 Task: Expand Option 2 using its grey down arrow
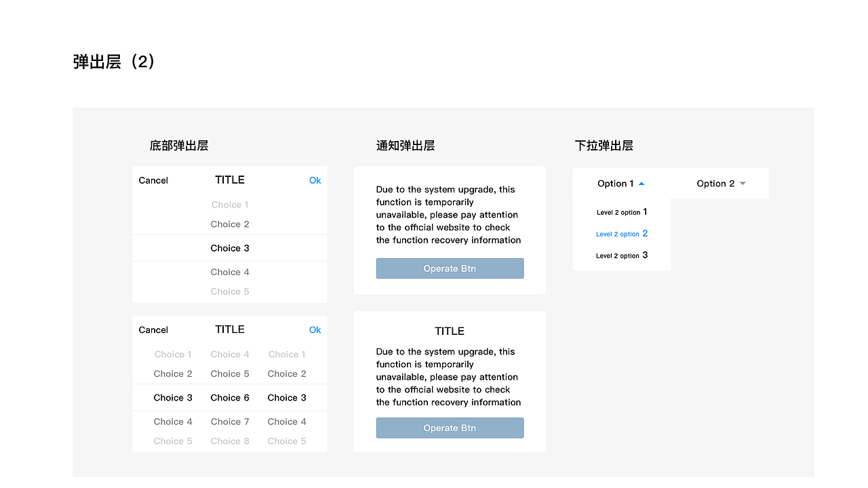click(743, 184)
